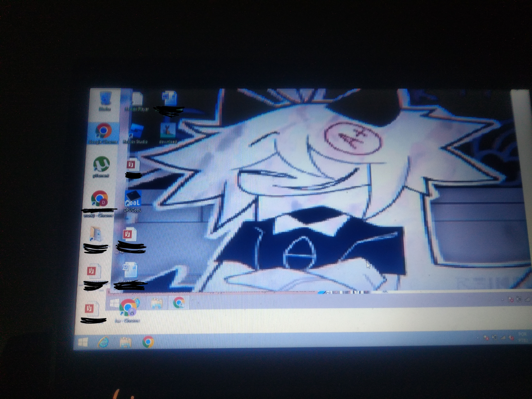Launch the Roblox Studio shortcut
Viewport: 532px width, 399px height.
135,134
